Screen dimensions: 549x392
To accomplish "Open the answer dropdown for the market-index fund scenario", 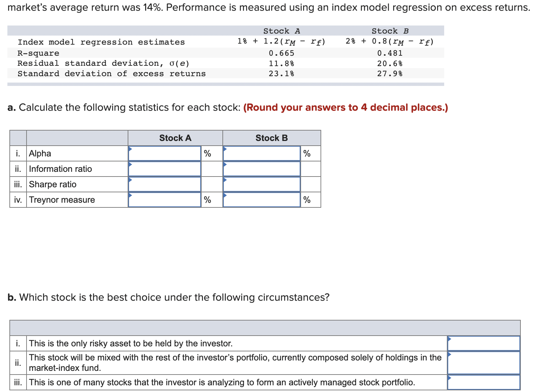I will [x=484, y=362].
